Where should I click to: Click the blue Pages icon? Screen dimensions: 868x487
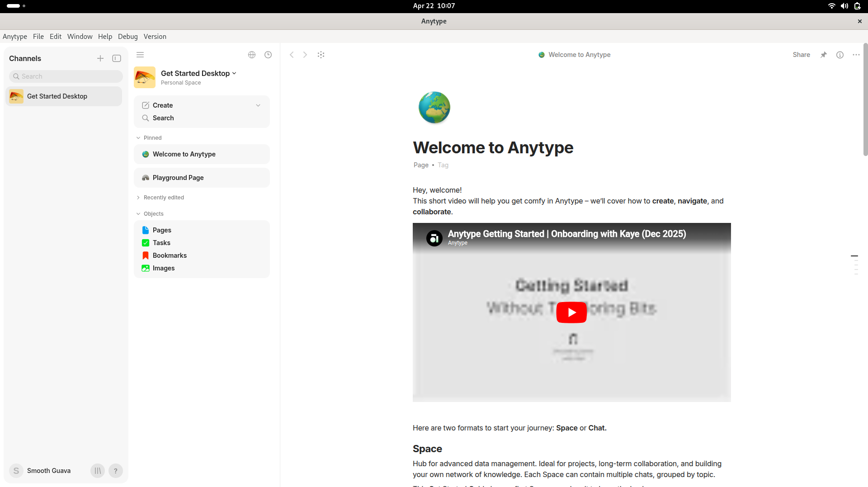click(146, 230)
